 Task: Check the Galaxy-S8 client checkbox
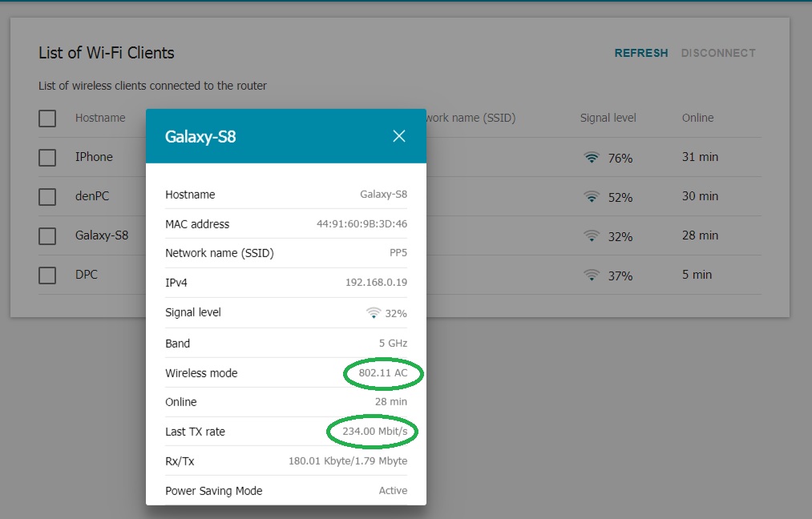(x=47, y=236)
